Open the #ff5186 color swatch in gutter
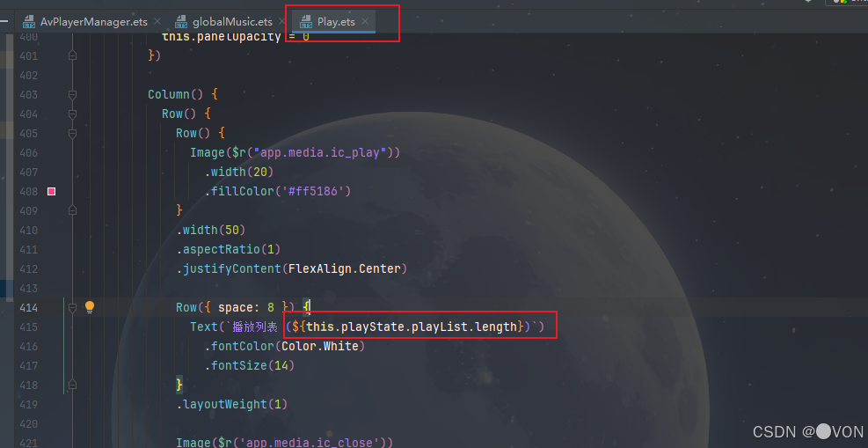The height and width of the screenshot is (448, 868). click(x=52, y=191)
